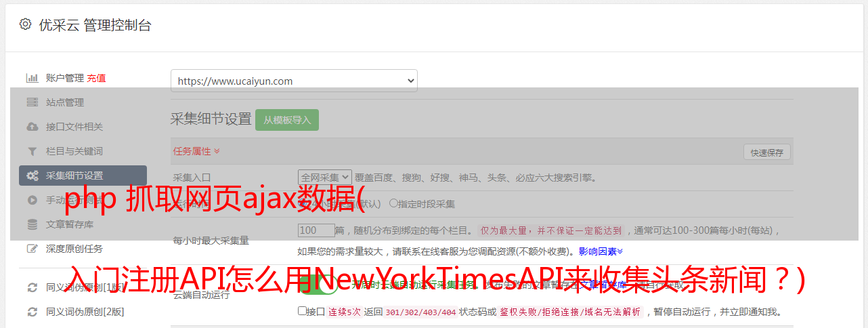This screenshot has height=328, width=868.
Task: Click the play icon for 手动运行测试
Action: coord(32,200)
